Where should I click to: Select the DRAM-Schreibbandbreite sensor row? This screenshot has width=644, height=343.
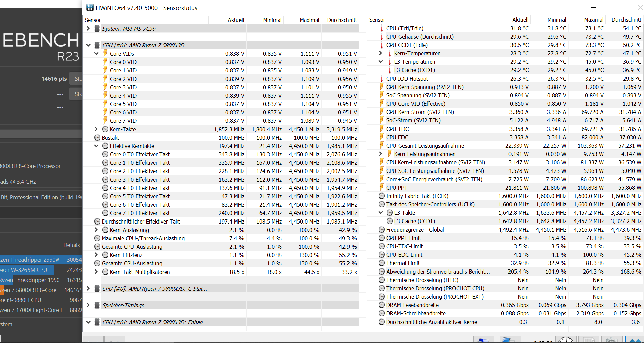pyautogui.click(x=505, y=313)
